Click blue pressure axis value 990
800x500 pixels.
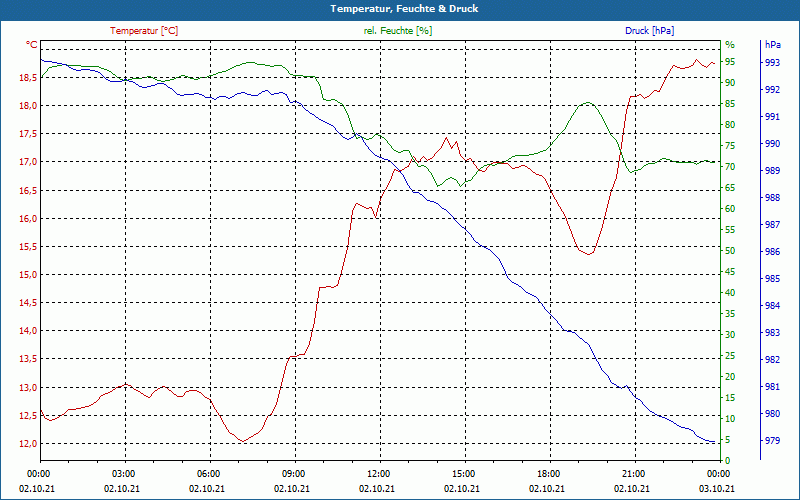[x=772, y=144]
